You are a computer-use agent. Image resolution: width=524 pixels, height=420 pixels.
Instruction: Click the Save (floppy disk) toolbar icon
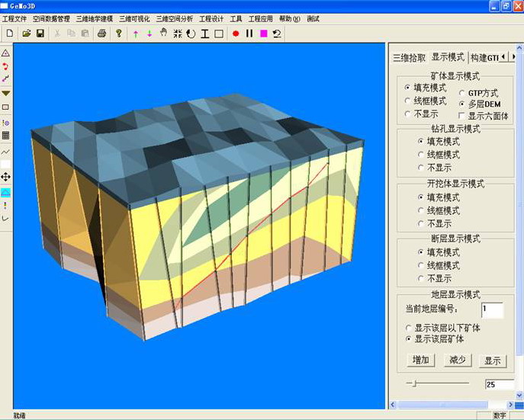(40, 34)
